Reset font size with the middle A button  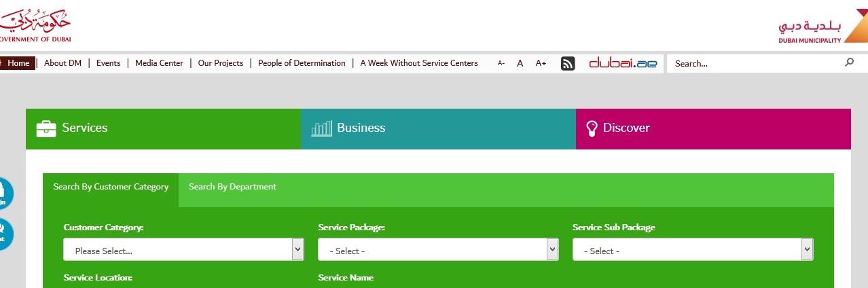click(x=520, y=63)
